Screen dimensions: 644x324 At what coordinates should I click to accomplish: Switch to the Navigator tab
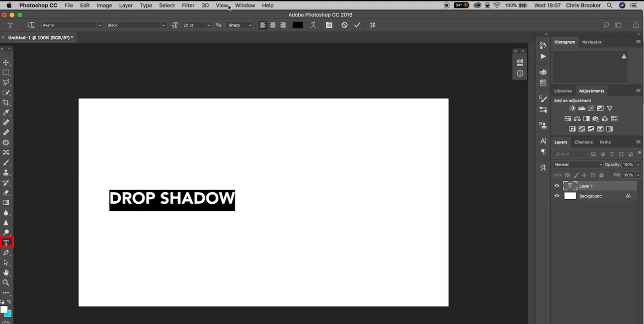[592, 42]
